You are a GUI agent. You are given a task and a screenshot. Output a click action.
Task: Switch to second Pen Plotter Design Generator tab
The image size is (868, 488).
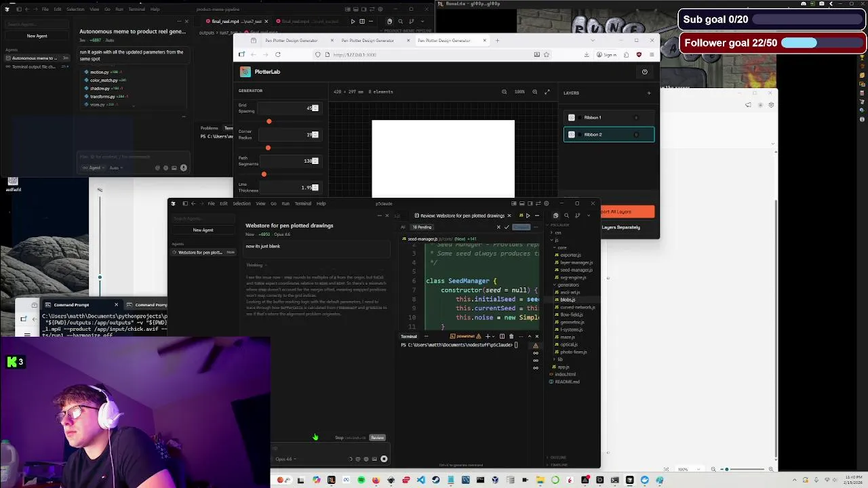click(x=368, y=41)
